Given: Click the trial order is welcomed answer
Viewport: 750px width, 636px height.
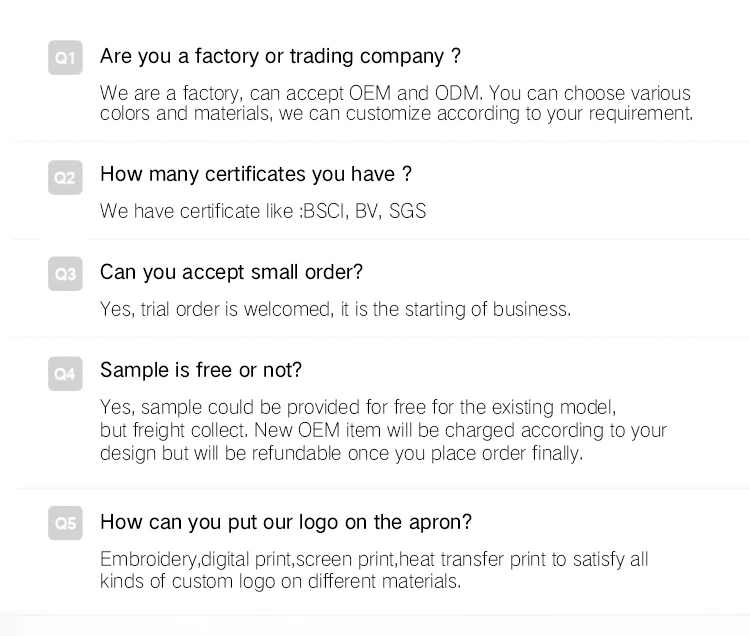Looking at the screenshot, I should pos(336,309).
